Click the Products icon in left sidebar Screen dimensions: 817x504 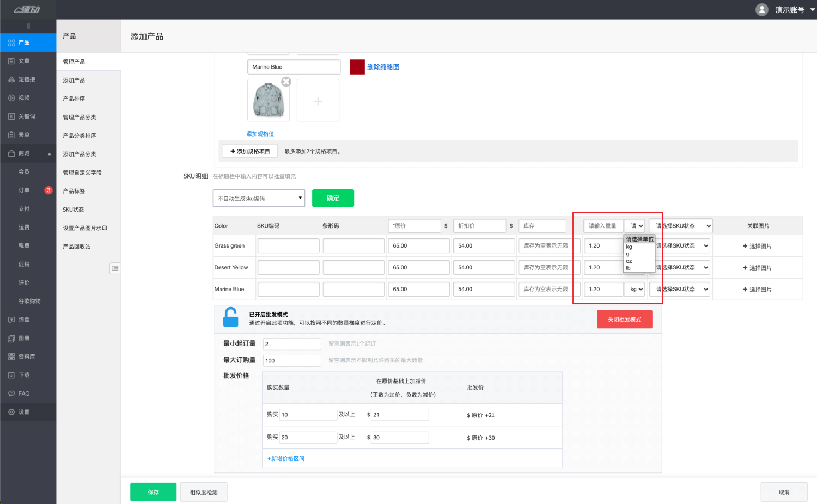pos(11,42)
